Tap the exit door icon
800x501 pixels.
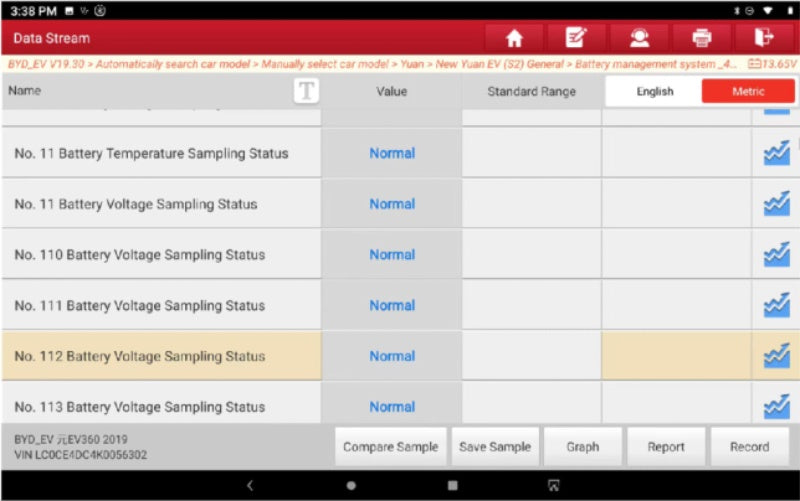pyautogui.click(x=764, y=38)
